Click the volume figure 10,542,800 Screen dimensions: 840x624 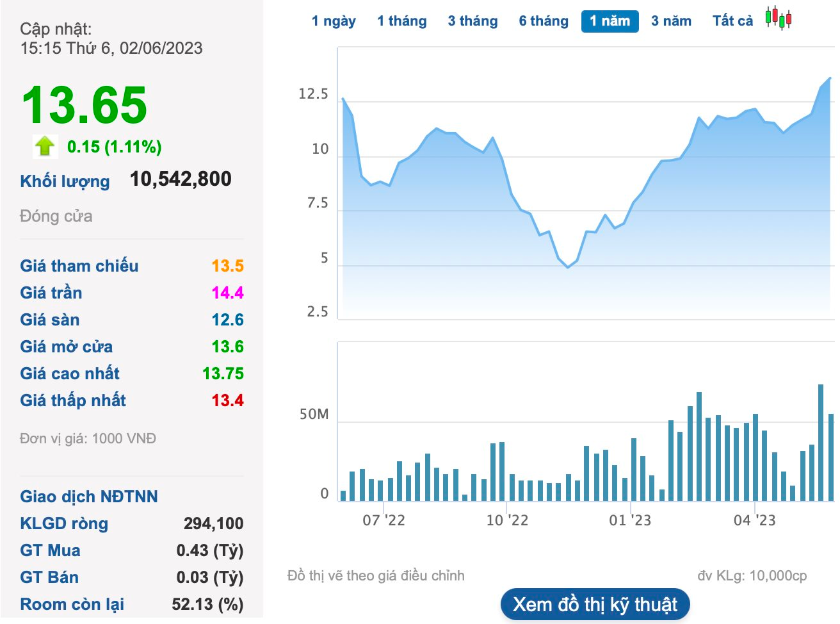click(181, 179)
